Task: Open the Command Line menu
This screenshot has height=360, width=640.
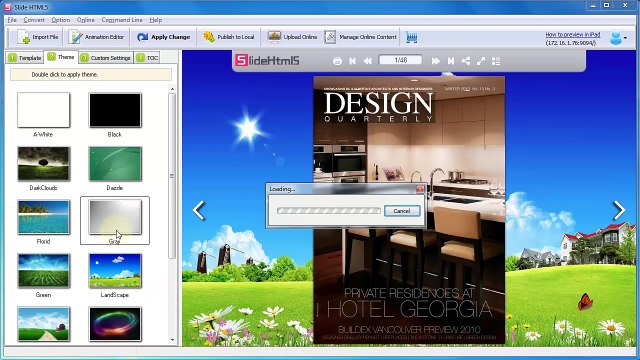Action: (122, 20)
